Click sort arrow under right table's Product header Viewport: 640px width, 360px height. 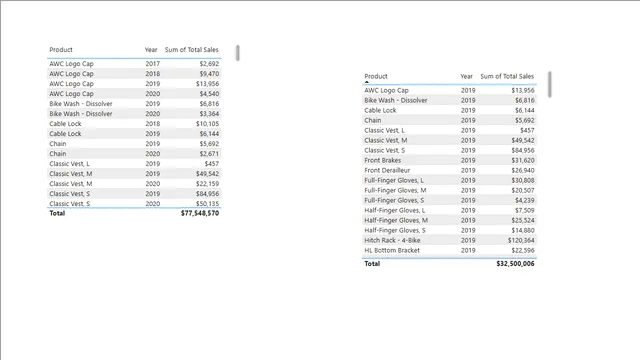(367, 82)
